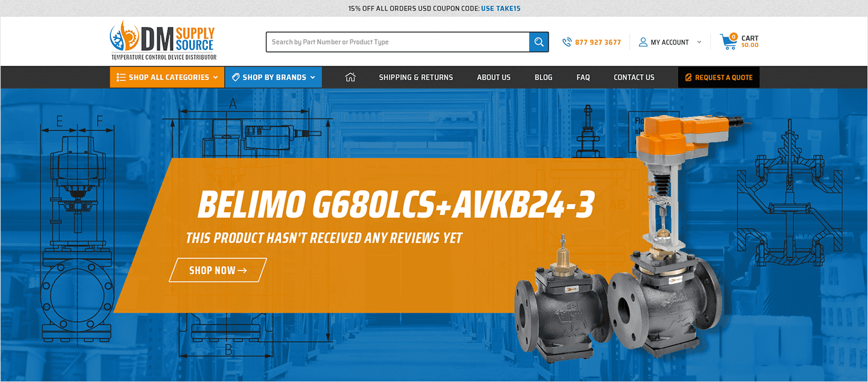Click the USE TAKE15 coupon link
868x382 pixels.
(x=500, y=8)
